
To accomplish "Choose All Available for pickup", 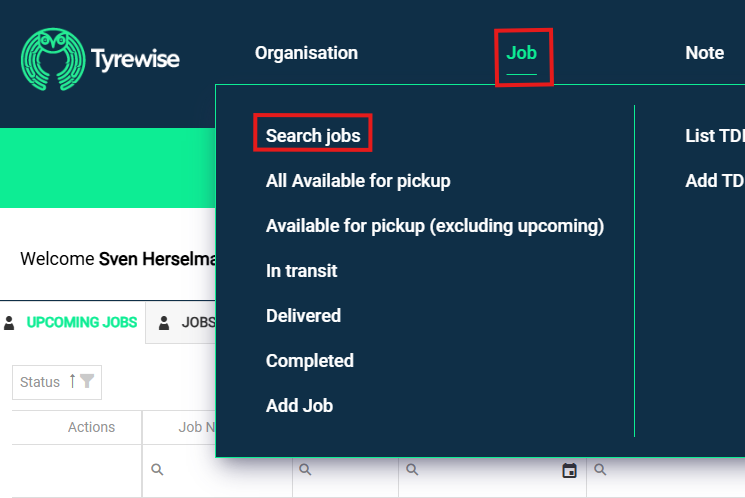I will point(358,181).
